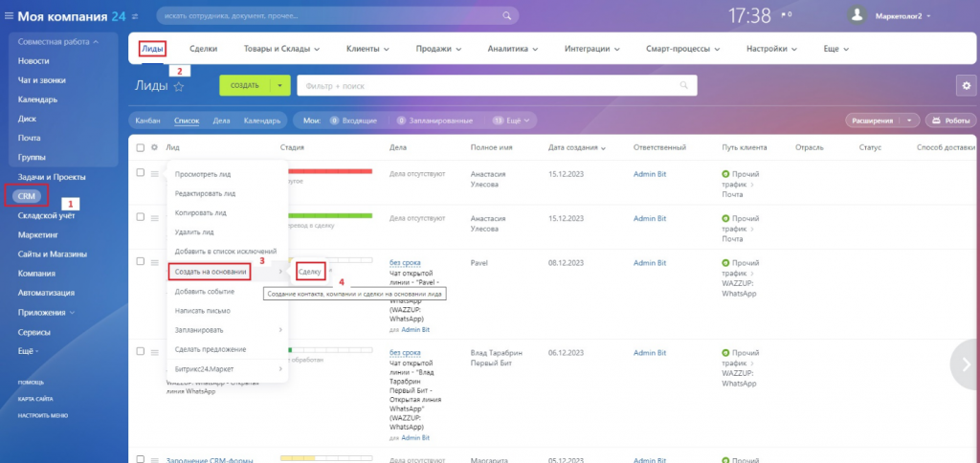Expand the Запланировать submenu in context menu
Viewport: 980px width, 463px height.
click(227, 330)
